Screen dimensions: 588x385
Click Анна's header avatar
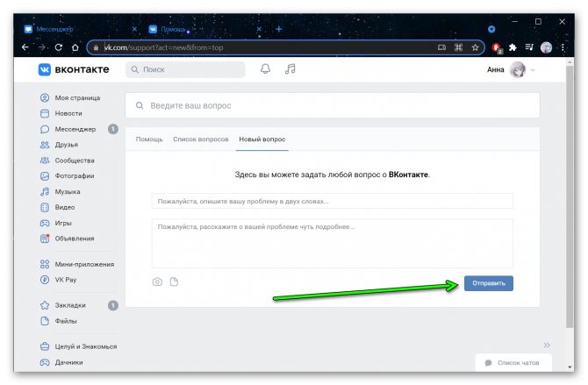click(518, 70)
